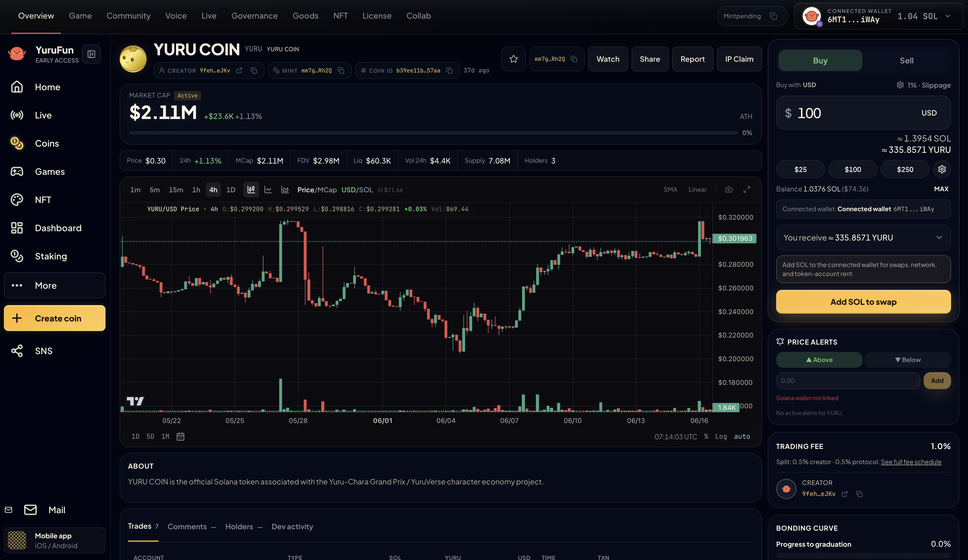Toggle auto scale on chart
The width and height of the screenshot is (968, 560).
pyautogui.click(x=742, y=437)
